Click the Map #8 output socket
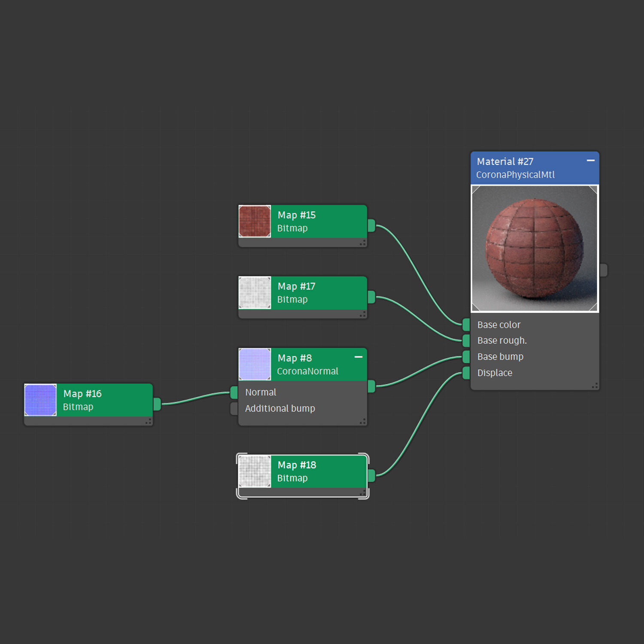644x644 pixels. [371, 386]
